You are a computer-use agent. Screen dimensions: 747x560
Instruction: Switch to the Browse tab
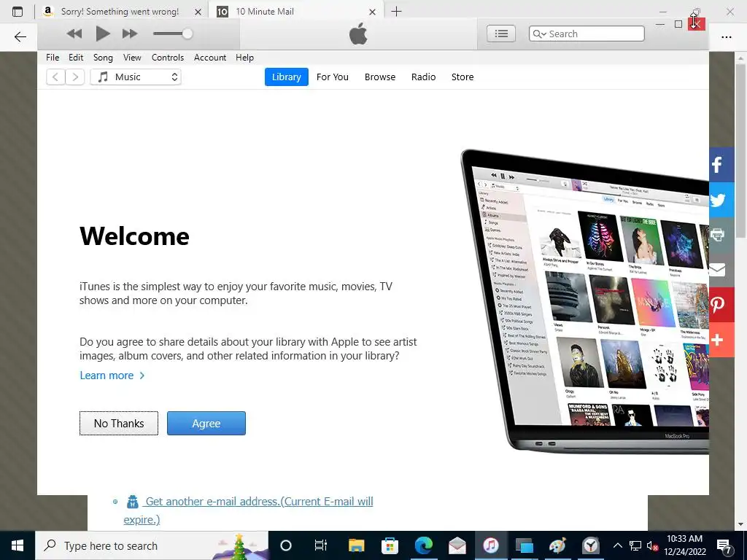380,77
